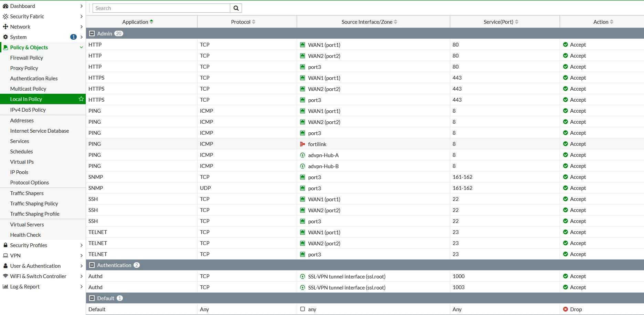This screenshot has height=315, width=644.
Task: Click the any interface icon in Default row
Action: [x=303, y=309]
